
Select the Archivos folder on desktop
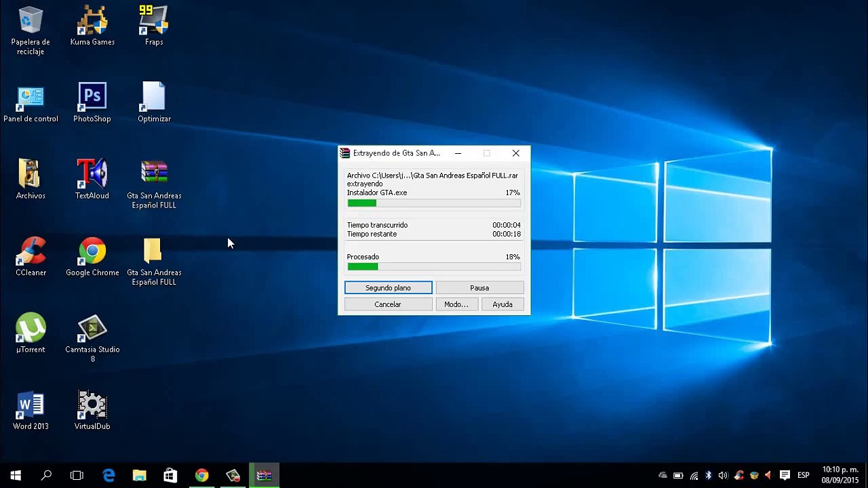pos(31,180)
